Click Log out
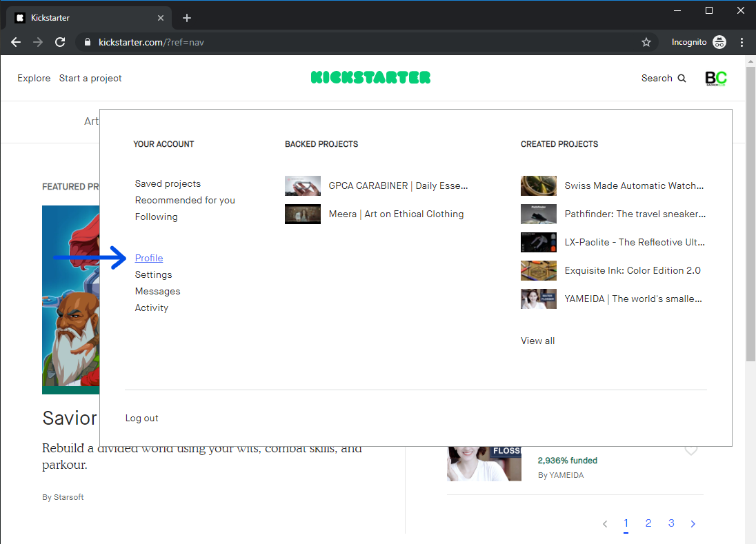Image resolution: width=756 pixels, height=544 pixels. point(142,419)
